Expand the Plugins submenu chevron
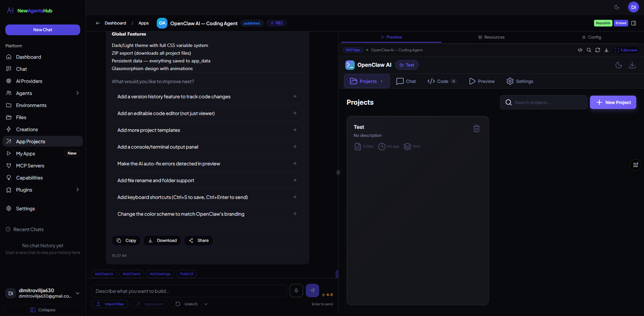The image size is (644, 316). [x=78, y=190]
